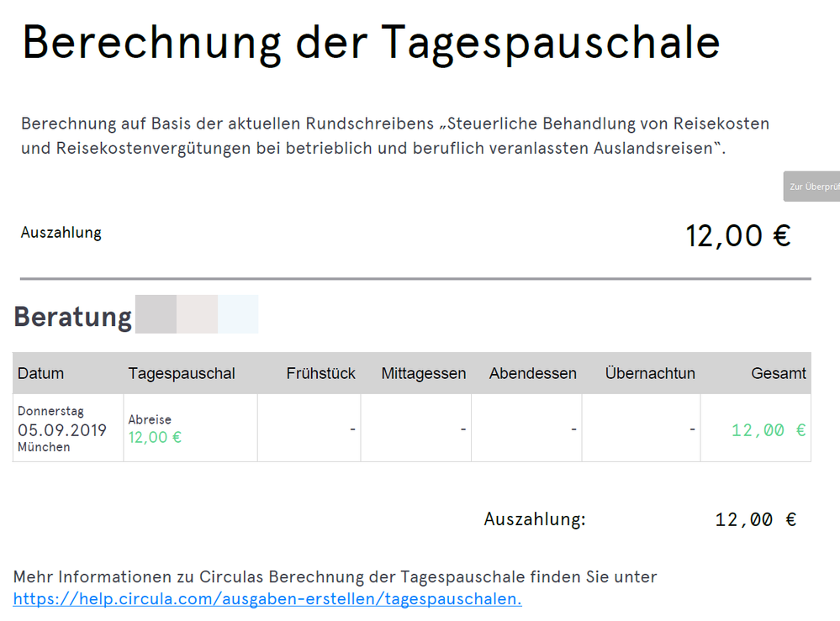Click the gray swatch beside Beratung
Viewport: 840px width, 621px height.
156,314
